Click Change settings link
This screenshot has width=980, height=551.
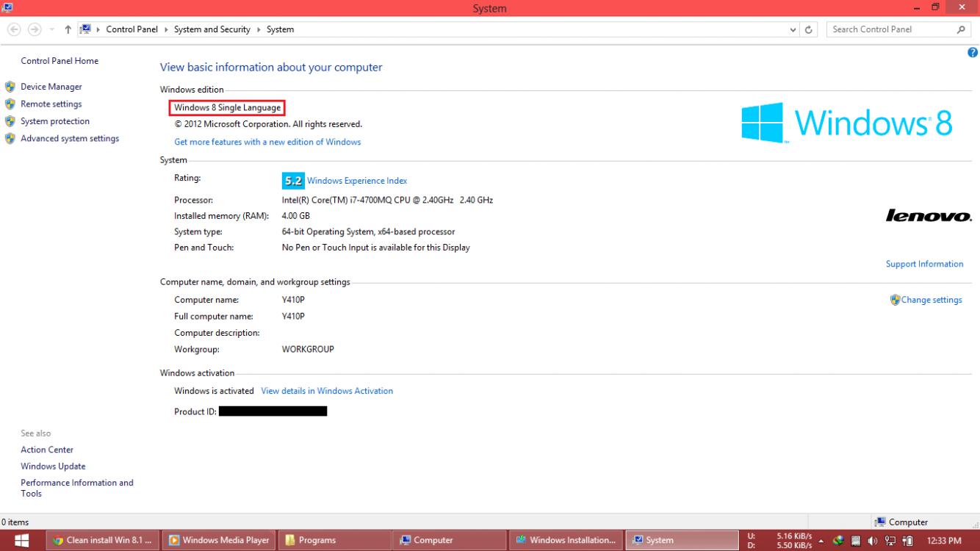932,300
